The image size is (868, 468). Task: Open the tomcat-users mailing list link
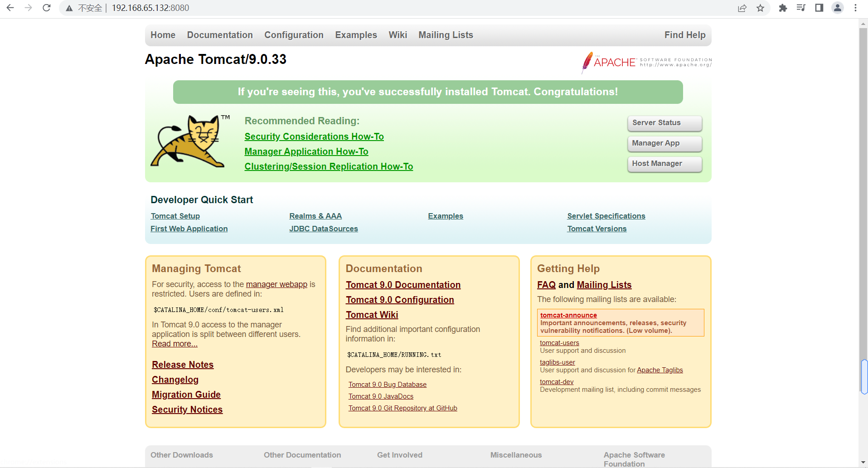559,343
